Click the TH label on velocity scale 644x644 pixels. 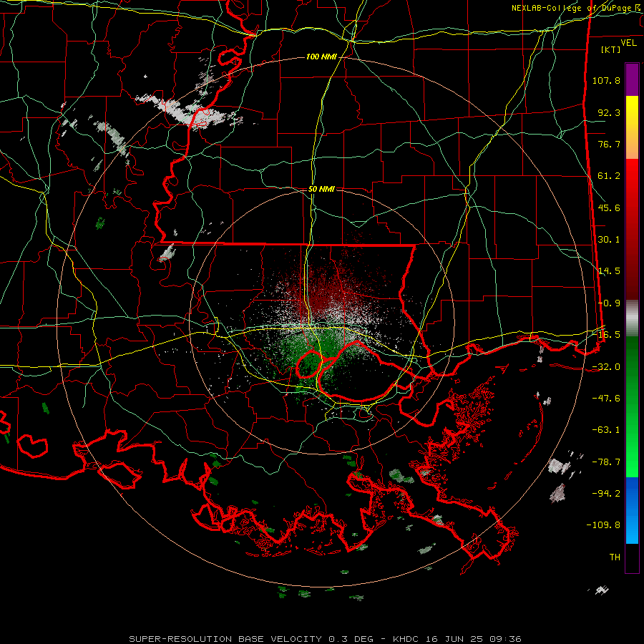(x=615, y=557)
